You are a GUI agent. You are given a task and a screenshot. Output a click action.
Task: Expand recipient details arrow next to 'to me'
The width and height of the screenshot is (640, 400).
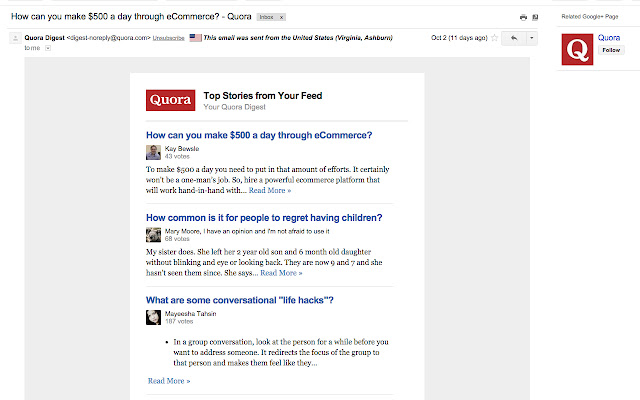click(x=48, y=48)
